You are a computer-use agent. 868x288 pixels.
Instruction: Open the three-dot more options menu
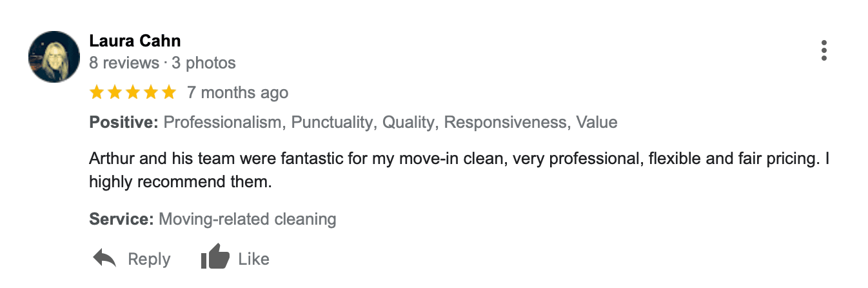[824, 50]
